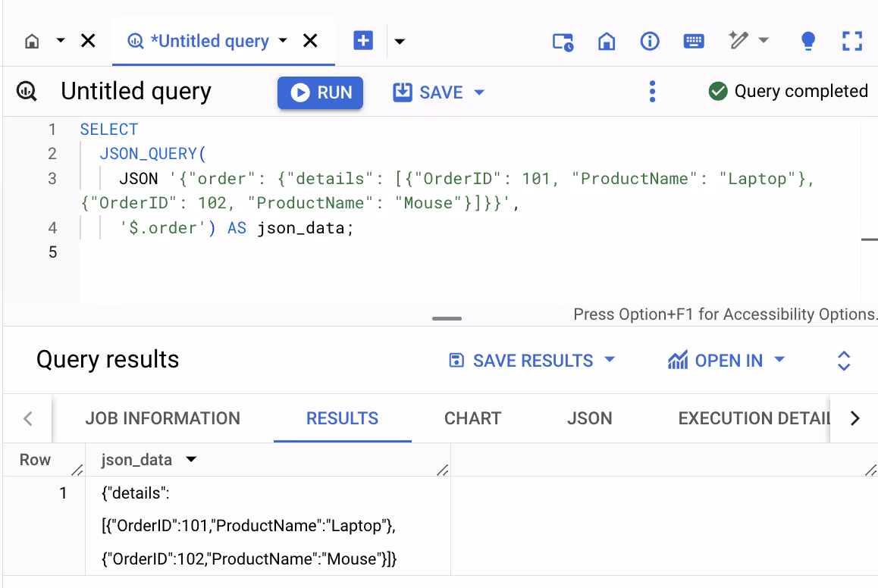Open the home tab dropdown arrow
This screenshot has width=878, height=588.
[x=61, y=40]
